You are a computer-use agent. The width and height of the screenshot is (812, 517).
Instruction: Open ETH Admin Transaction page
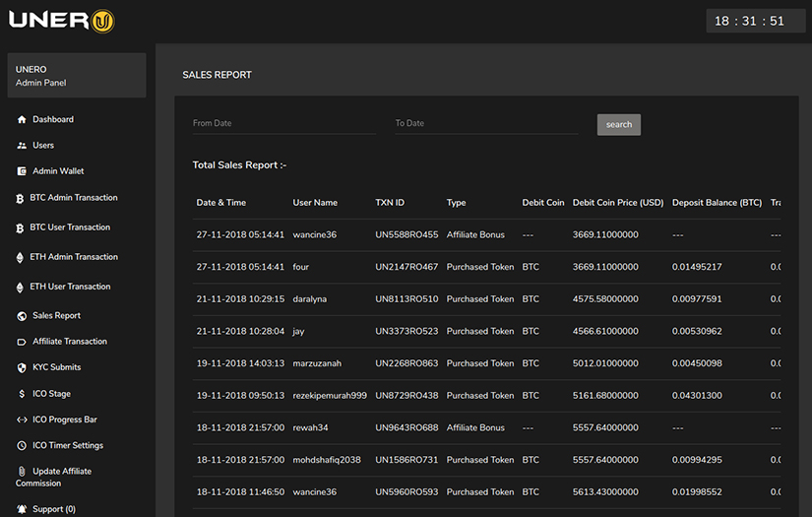coord(74,256)
